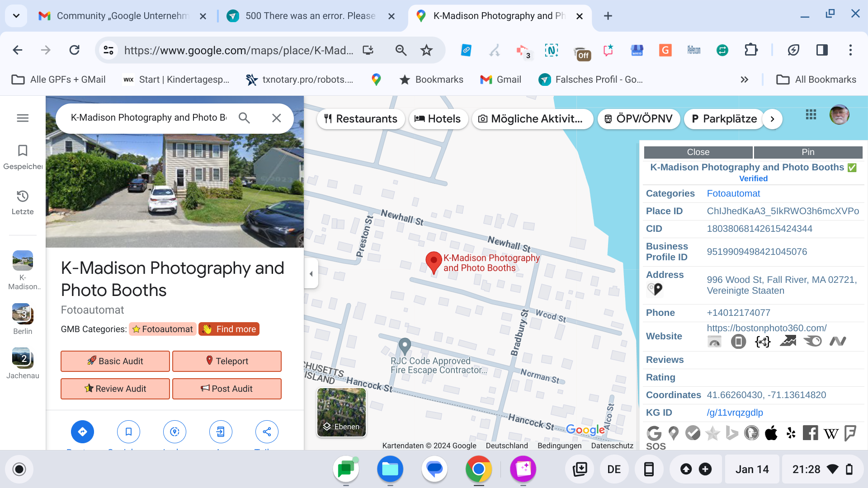Click the Apple Maps icon in panel
868x488 pixels.
pyautogui.click(x=771, y=433)
